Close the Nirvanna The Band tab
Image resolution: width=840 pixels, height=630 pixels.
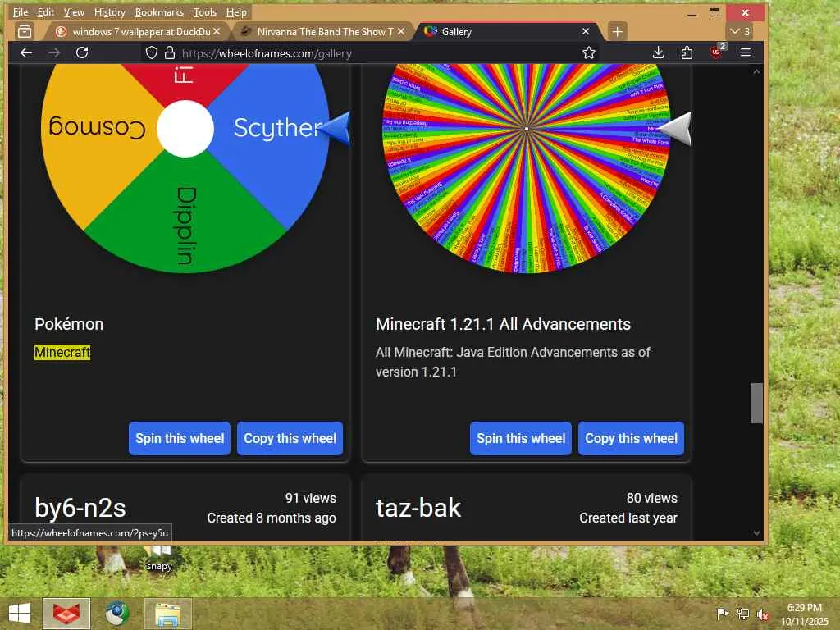400,32
